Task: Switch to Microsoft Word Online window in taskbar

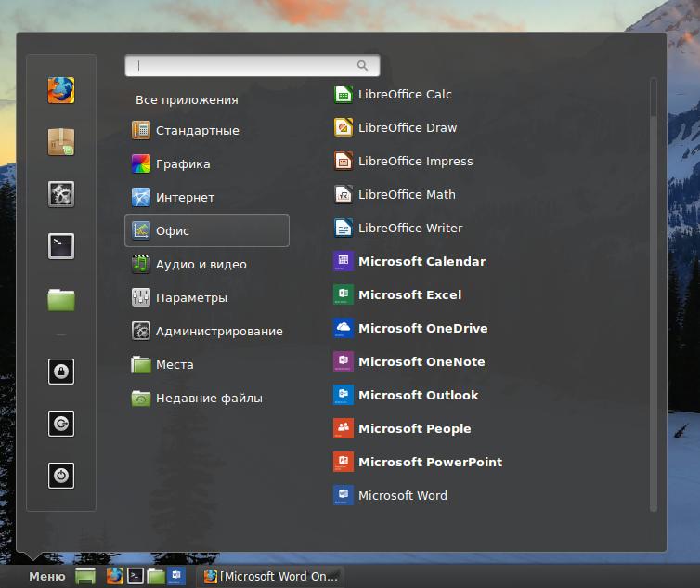Action: 270,576
